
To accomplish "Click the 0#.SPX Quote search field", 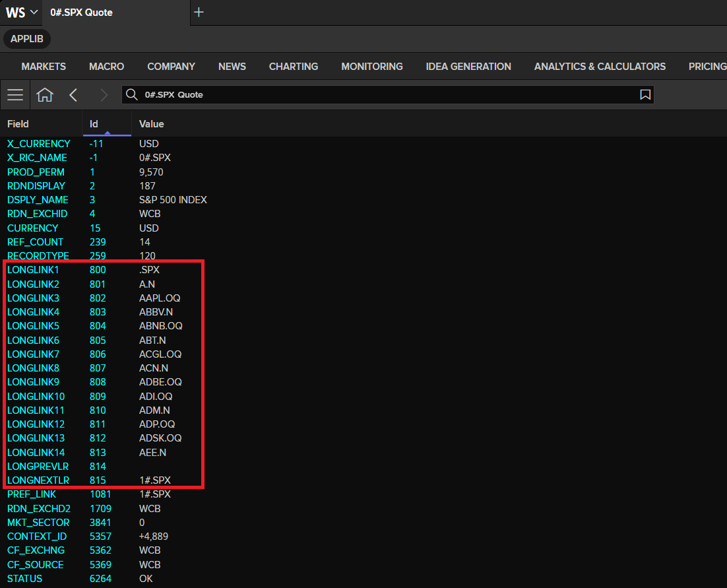I will tap(388, 94).
